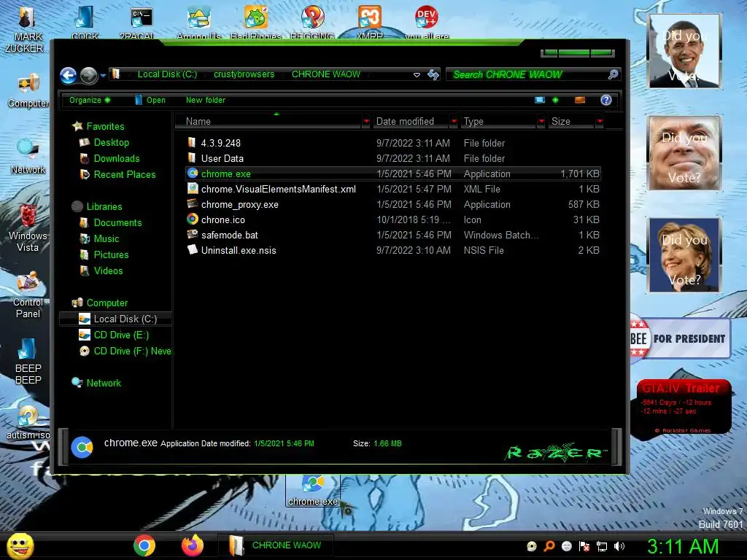Open the Action Center flag icon
Screen dimensions: 747x560
pos(584,546)
